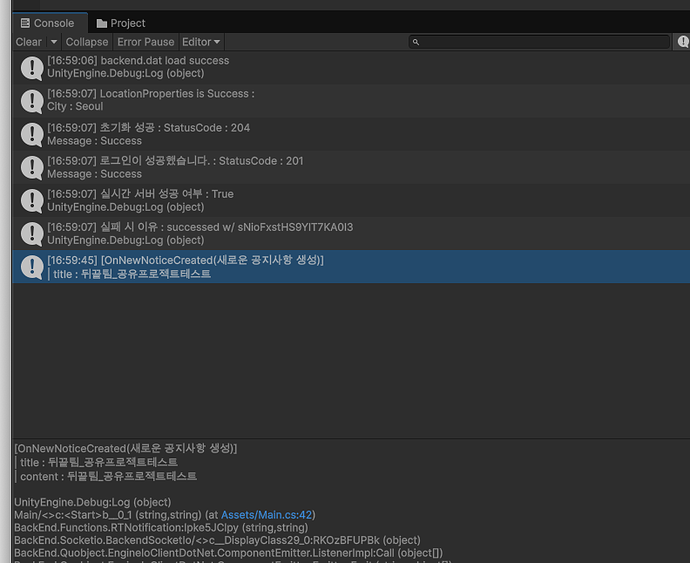Click the icon of StatusCode 201 log entry

click(x=30, y=167)
